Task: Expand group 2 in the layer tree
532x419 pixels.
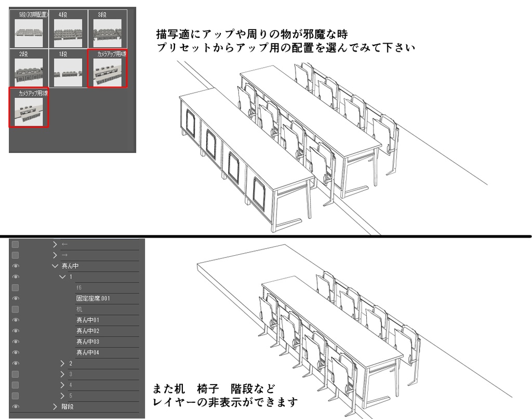Action: (62, 363)
